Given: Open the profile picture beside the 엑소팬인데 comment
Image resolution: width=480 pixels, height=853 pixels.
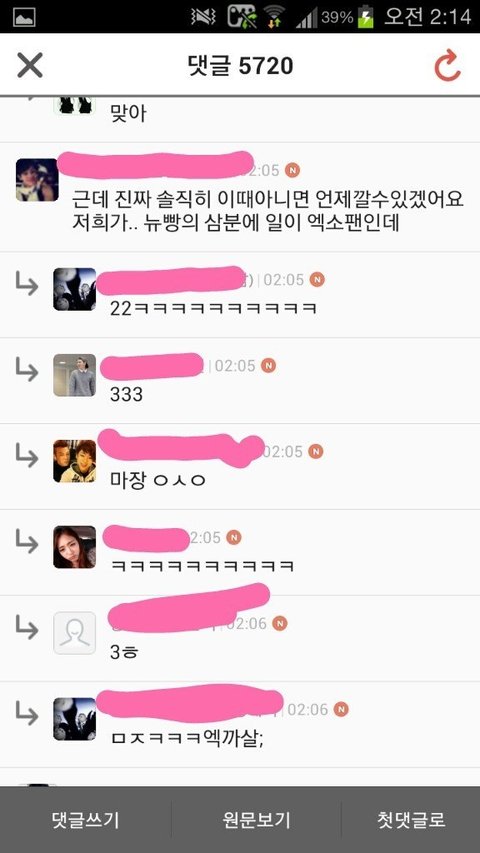Looking at the screenshot, I should pos(37,180).
